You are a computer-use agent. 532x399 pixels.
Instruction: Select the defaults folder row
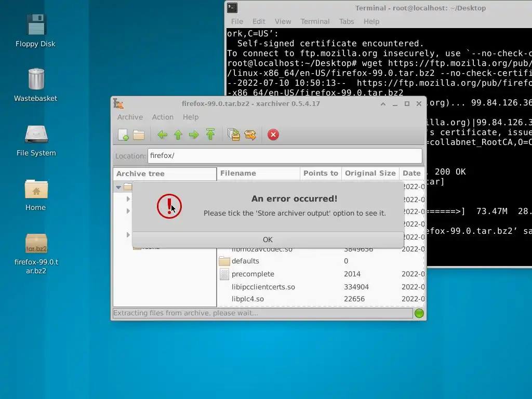[x=321, y=261]
